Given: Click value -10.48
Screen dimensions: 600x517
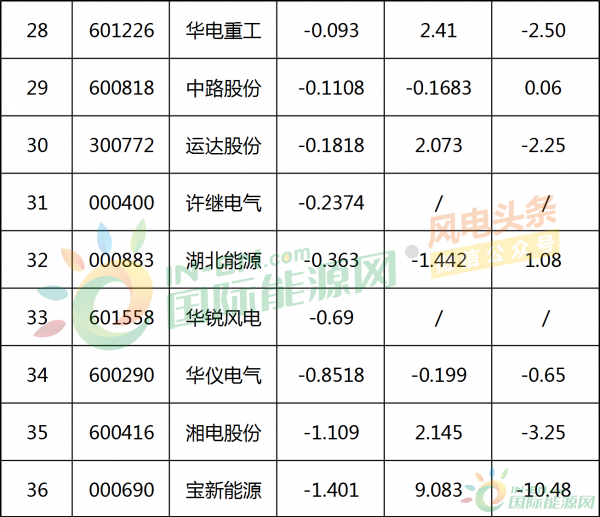Looking at the screenshot, I should click(x=543, y=490).
